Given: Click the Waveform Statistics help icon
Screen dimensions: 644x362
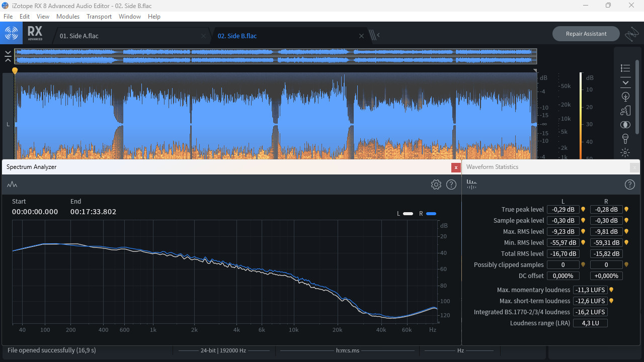Looking at the screenshot, I should point(629,185).
